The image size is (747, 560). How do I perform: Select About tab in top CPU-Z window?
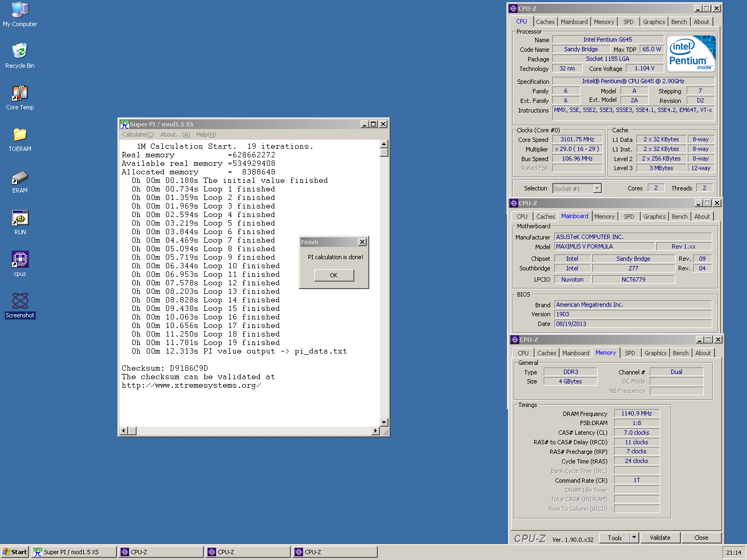point(702,22)
